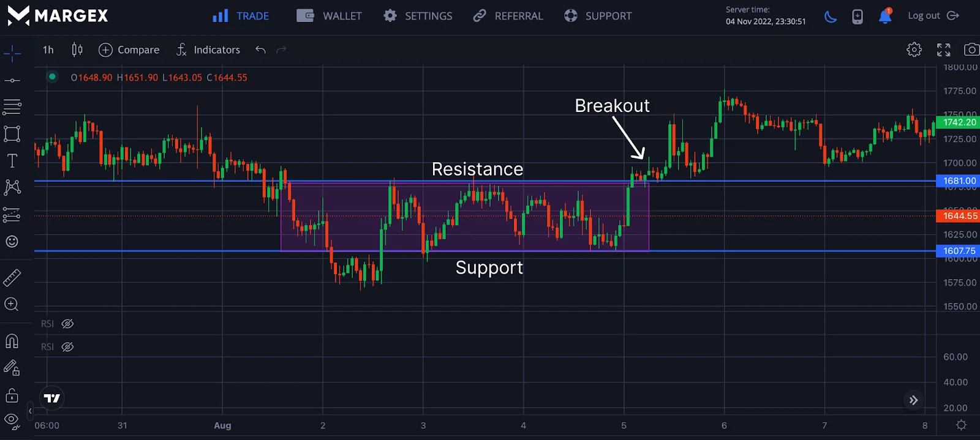Toggle visibility of first RSI indicator
Viewport: 980px width, 440px height.
point(67,324)
